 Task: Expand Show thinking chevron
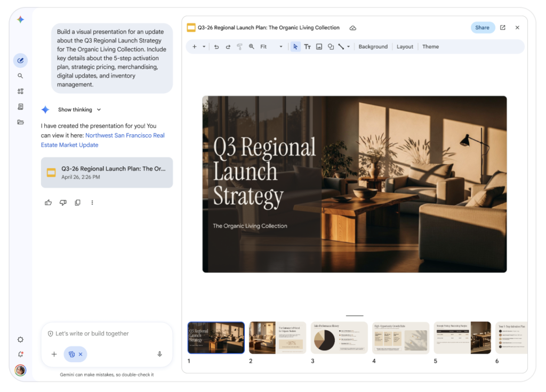coord(99,110)
